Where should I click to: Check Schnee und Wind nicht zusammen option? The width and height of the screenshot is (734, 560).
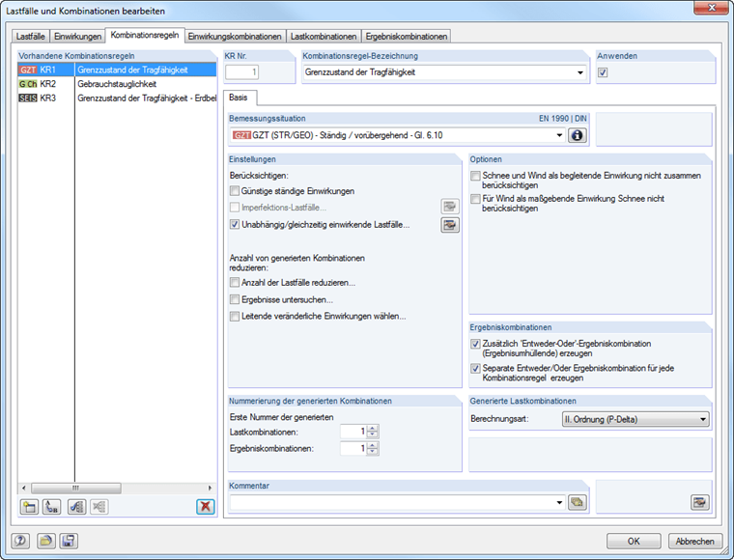tap(475, 176)
